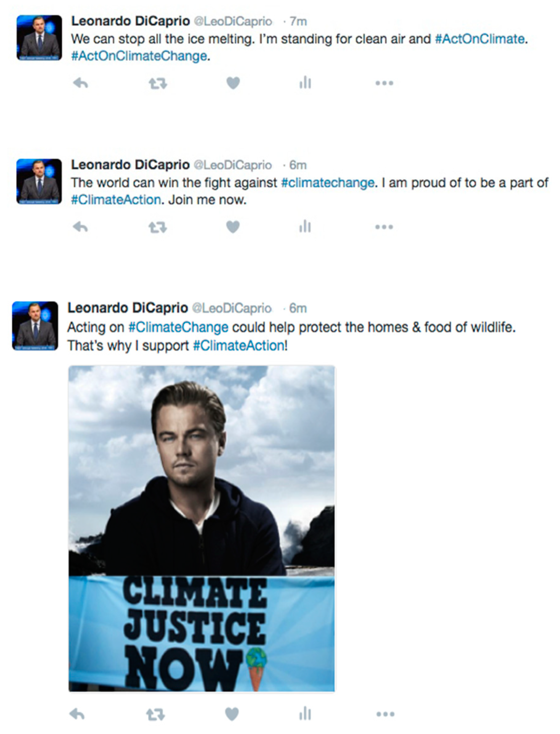560x734 pixels.
Task: Like the tweet about stopping ice melting
Action: point(233,83)
